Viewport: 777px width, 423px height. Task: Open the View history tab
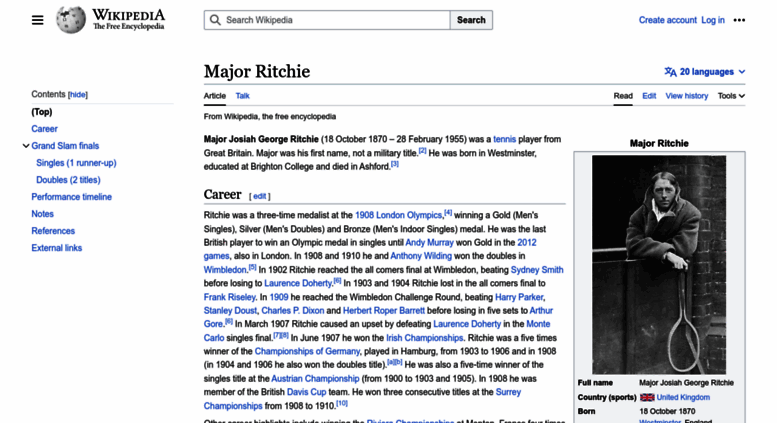click(686, 96)
